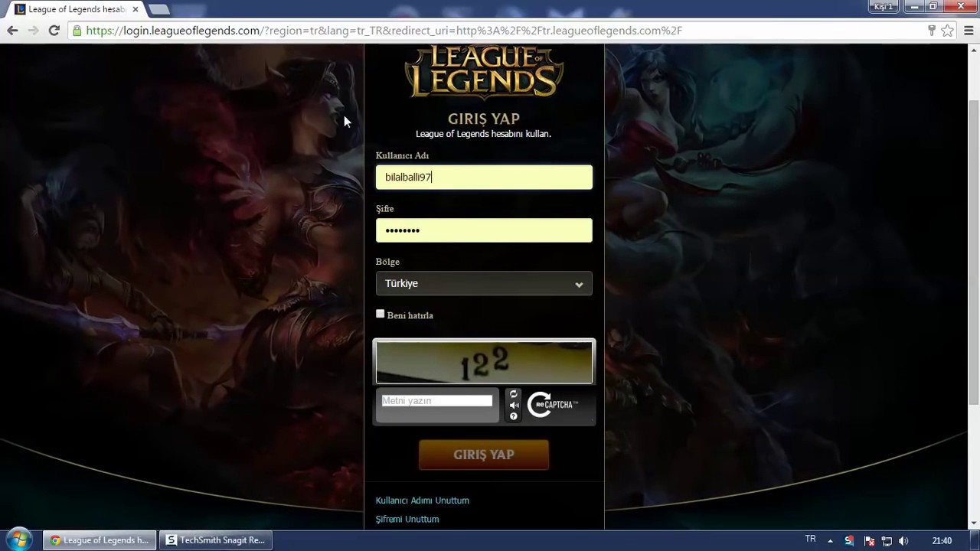The height and width of the screenshot is (551, 980).
Task: Click scrollbar down arrow
Action: 973,523
